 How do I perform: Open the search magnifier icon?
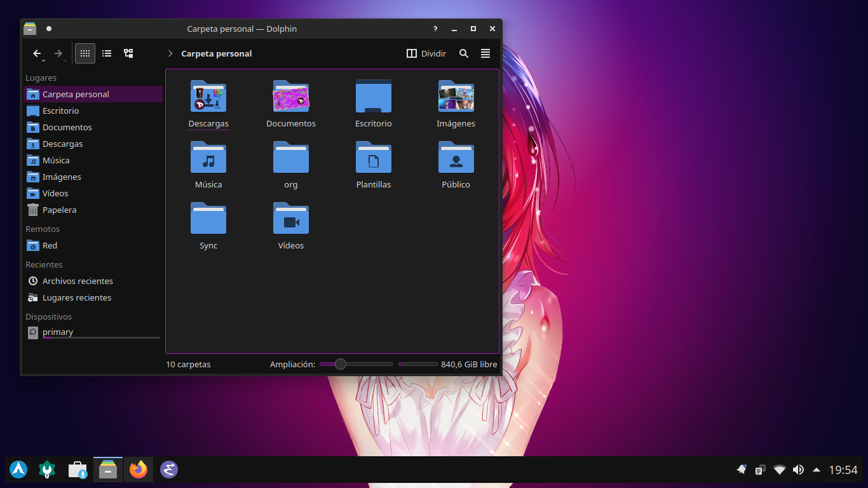(x=464, y=54)
